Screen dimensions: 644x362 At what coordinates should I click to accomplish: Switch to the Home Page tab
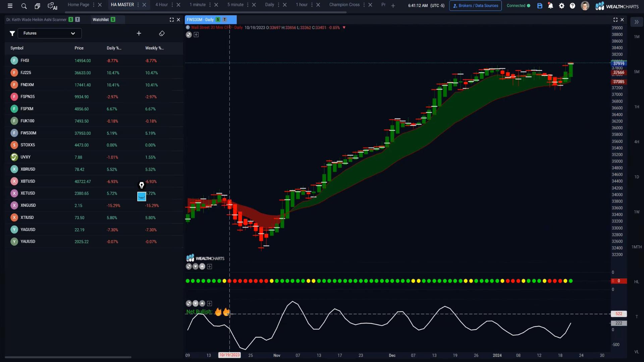(78, 5)
